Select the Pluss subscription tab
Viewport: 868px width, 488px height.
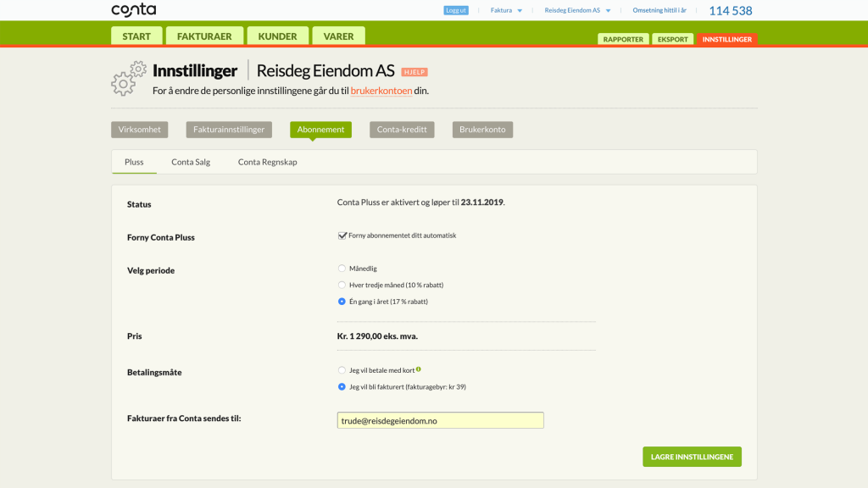coord(134,162)
